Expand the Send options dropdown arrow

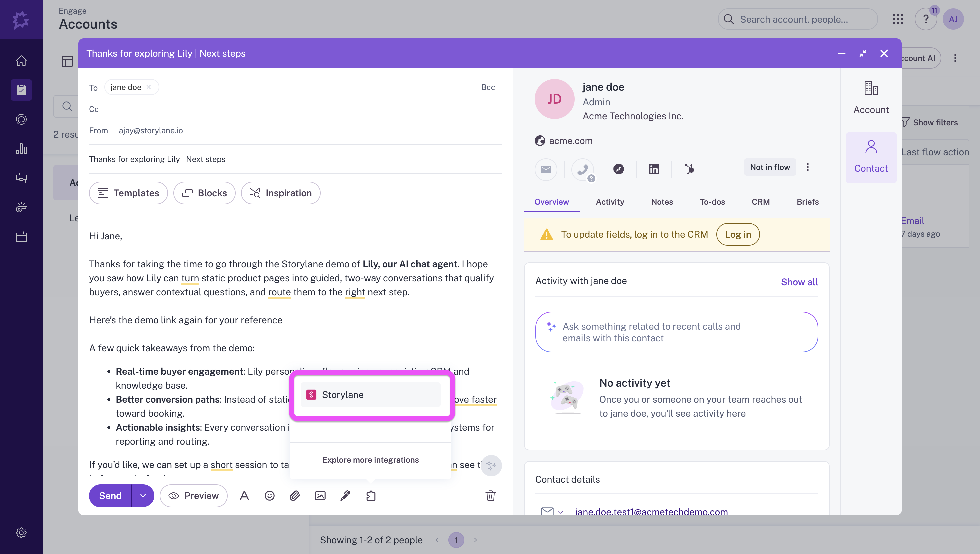coord(143,496)
